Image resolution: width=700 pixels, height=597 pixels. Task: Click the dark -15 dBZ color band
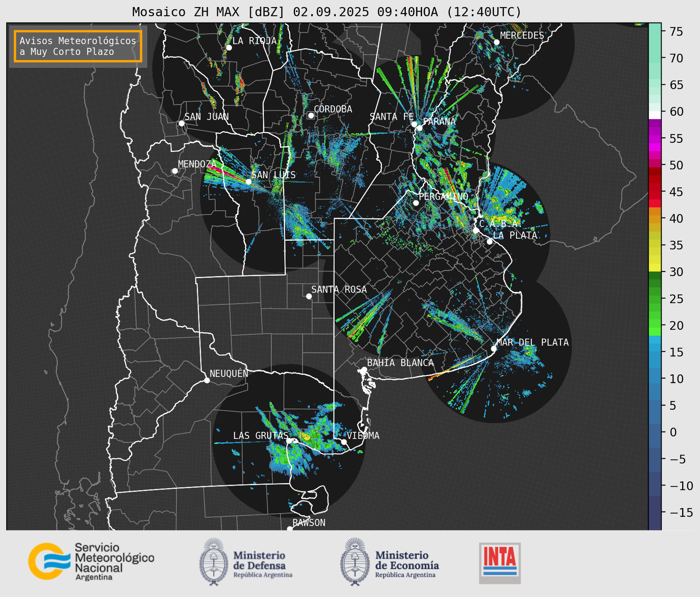[x=655, y=512]
